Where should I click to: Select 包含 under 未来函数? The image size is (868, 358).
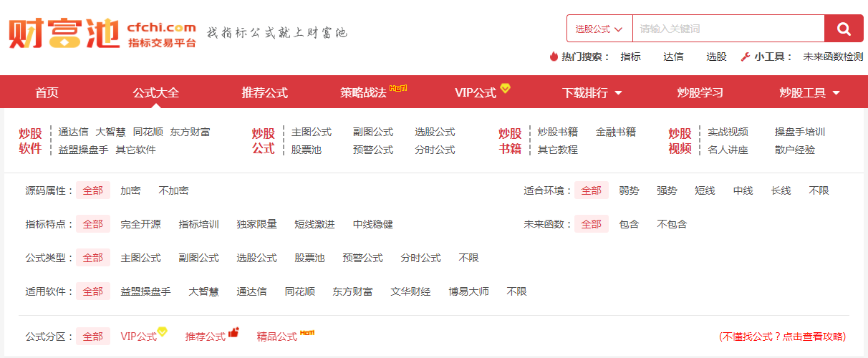pos(629,224)
